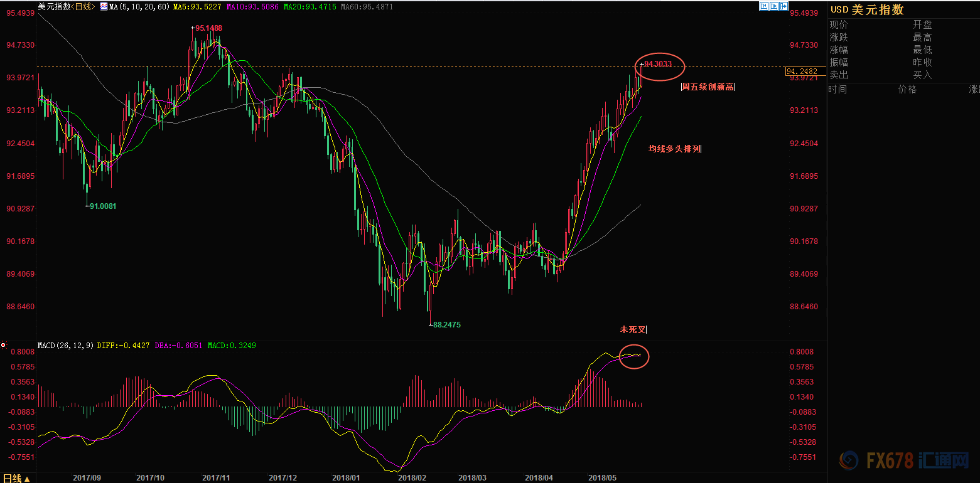Click the 95.1488 high price label
980x483 pixels.
(x=208, y=28)
